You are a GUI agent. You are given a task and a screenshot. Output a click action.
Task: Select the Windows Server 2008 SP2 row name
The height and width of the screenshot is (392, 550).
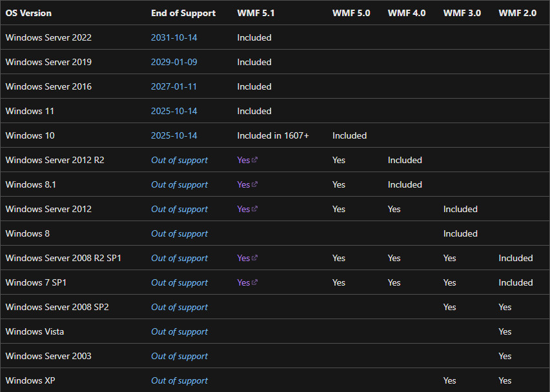pos(57,308)
